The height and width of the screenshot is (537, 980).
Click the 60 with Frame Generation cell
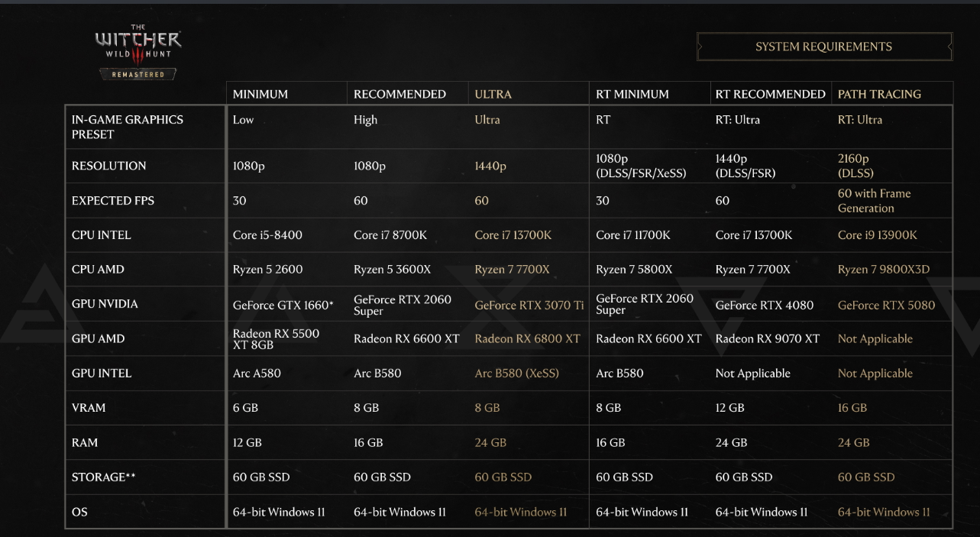click(x=875, y=200)
